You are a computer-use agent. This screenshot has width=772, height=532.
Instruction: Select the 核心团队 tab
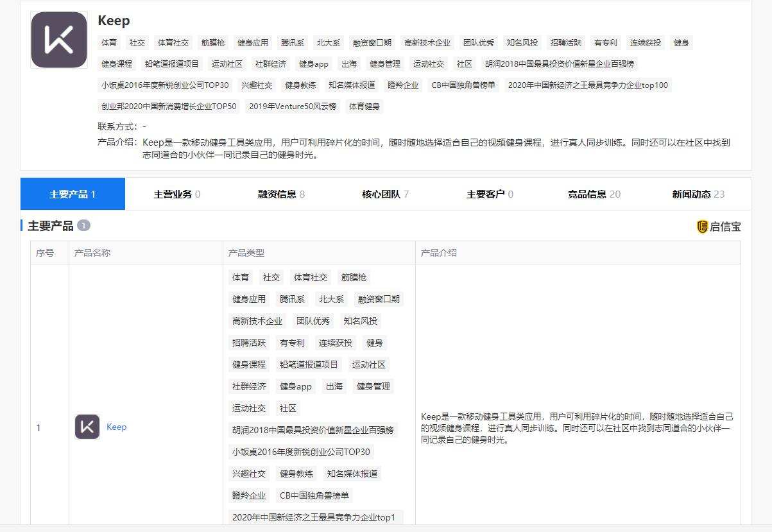coord(385,194)
